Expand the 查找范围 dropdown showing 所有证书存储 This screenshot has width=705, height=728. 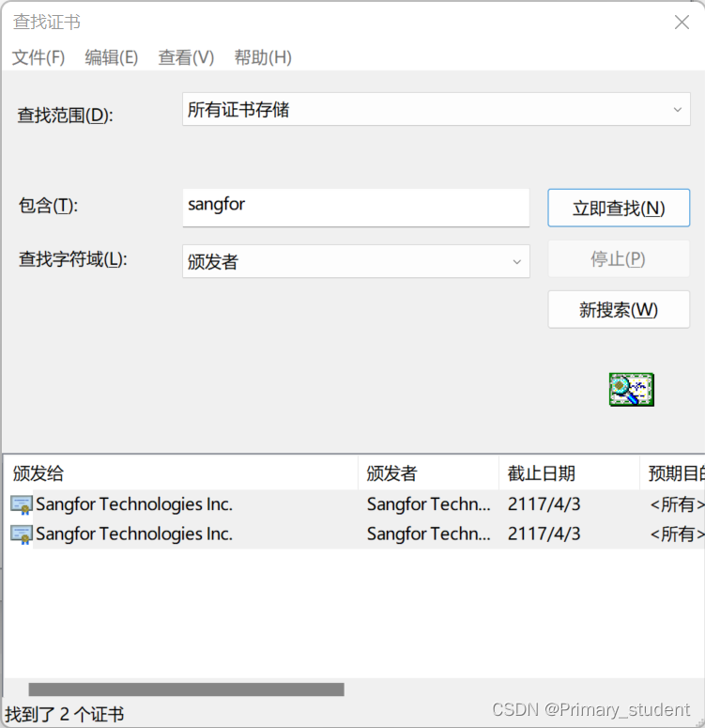point(437,110)
